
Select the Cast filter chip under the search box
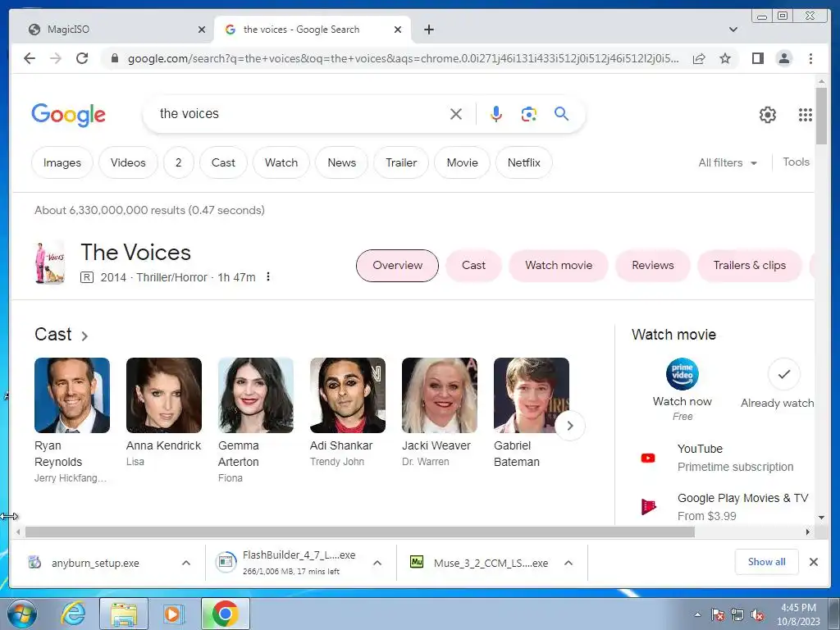[223, 163]
